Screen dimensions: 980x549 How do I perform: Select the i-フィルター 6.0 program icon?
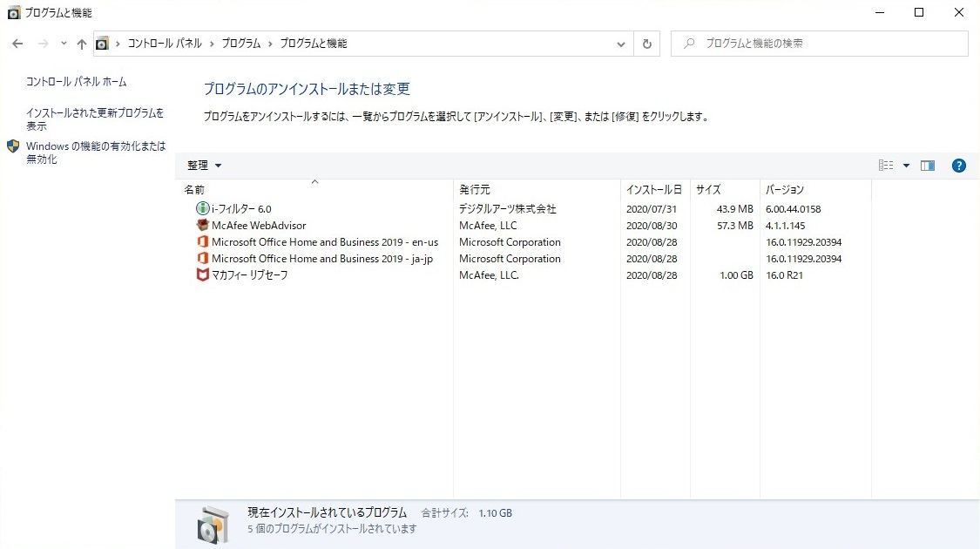coord(202,208)
